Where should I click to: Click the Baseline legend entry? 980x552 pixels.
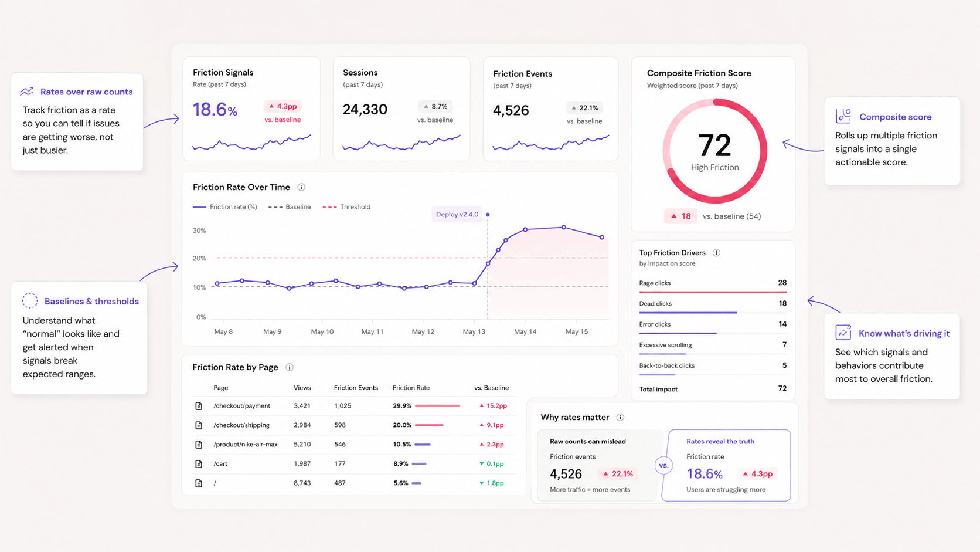click(x=290, y=207)
